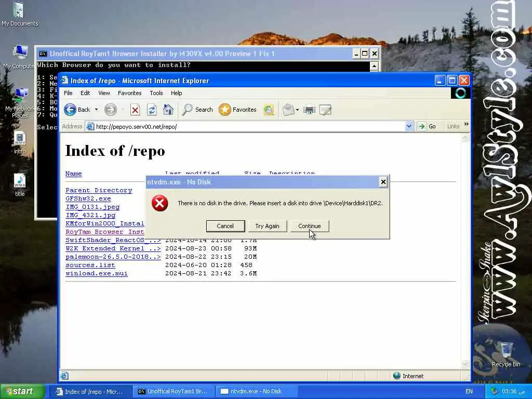Screen dimensions: 532x399
Task: Open the SwiftShader_ReactOS link
Action: pos(113,240)
